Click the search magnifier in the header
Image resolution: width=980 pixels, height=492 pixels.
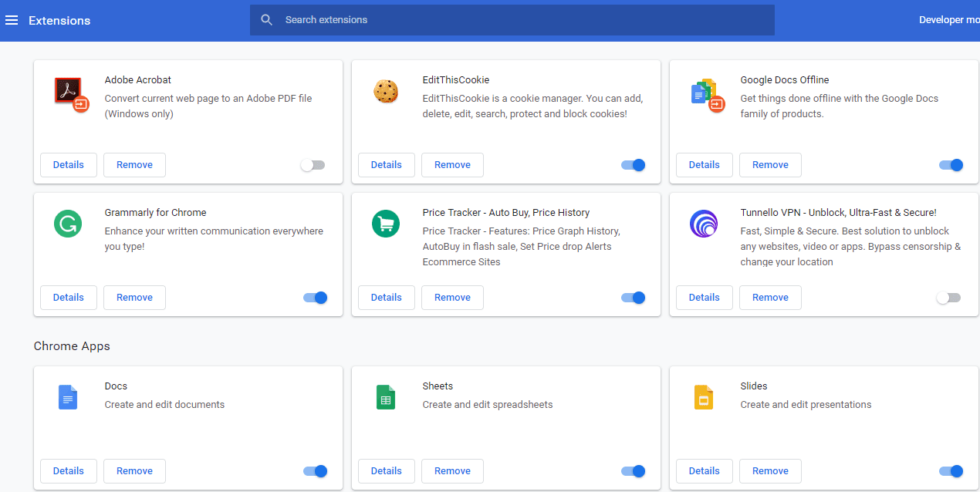(x=266, y=19)
